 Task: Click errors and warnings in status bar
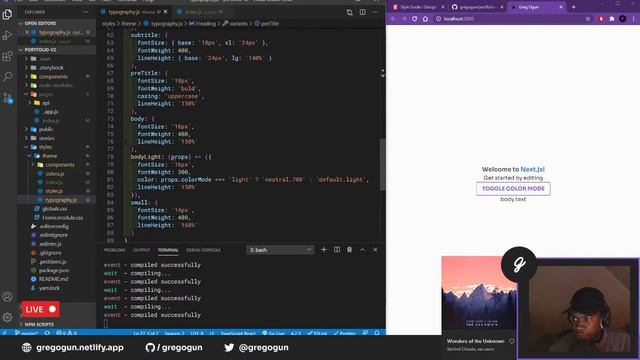66,333
